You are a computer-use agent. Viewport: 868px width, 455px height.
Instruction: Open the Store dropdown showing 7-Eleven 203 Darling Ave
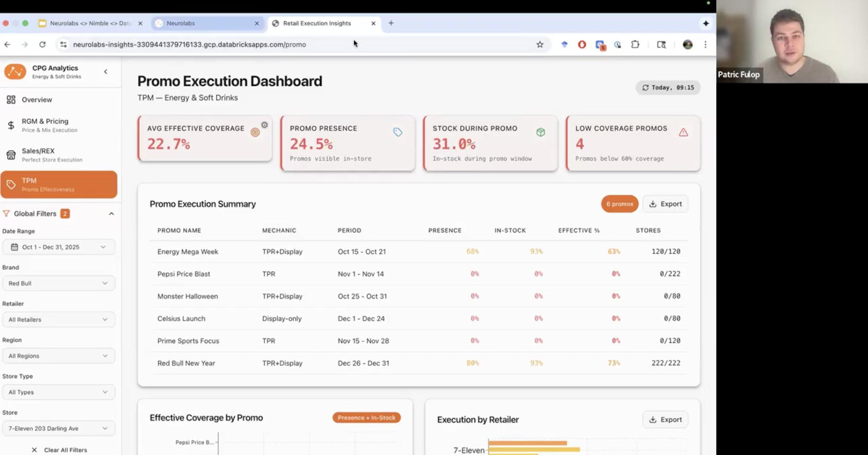point(59,428)
